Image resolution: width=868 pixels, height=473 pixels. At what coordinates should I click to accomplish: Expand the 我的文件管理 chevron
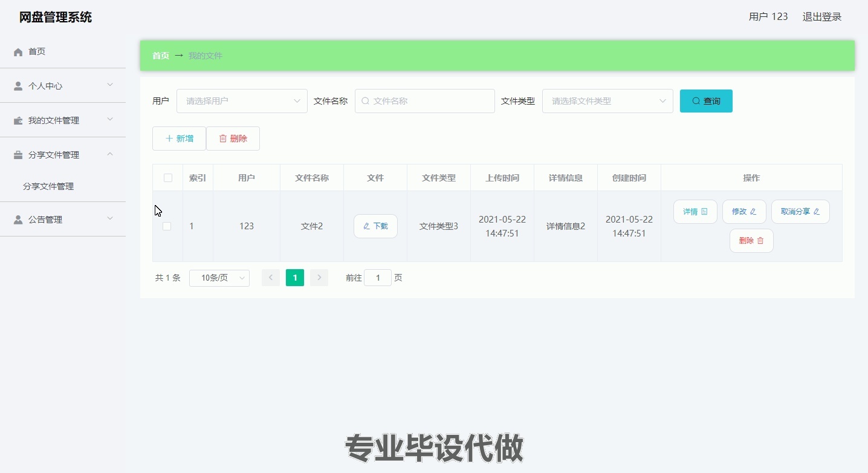pos(110,120)
